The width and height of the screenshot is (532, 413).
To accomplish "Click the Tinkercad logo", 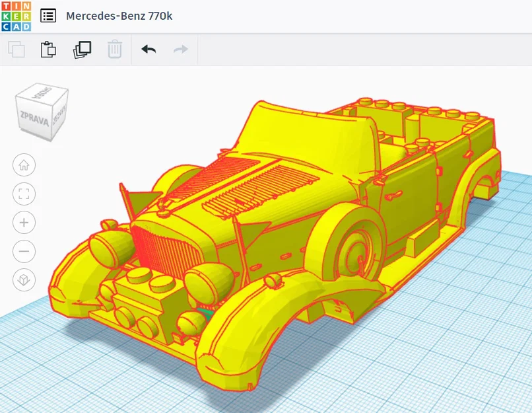I will 16,15.
